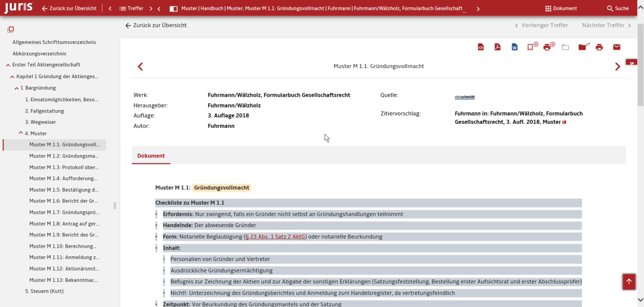
Task: Send document by email
Action: coord(616,47)
